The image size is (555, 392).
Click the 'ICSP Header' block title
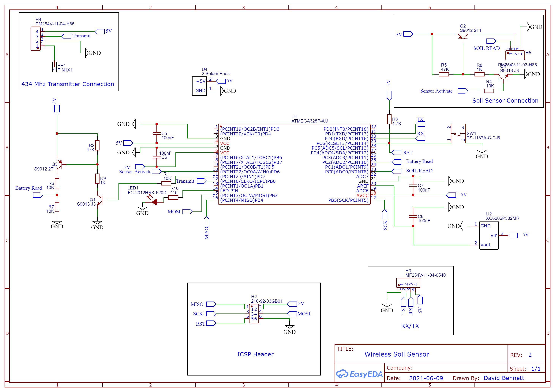point(255,354)
